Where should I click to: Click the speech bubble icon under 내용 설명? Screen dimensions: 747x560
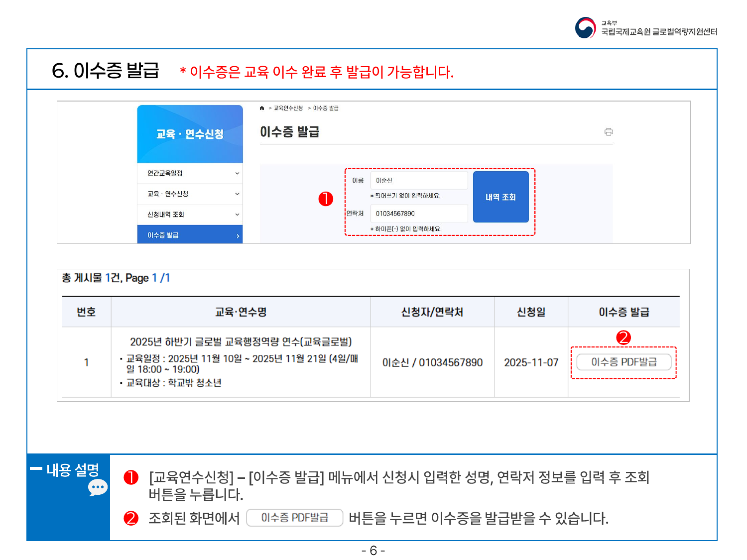[98, 488]
